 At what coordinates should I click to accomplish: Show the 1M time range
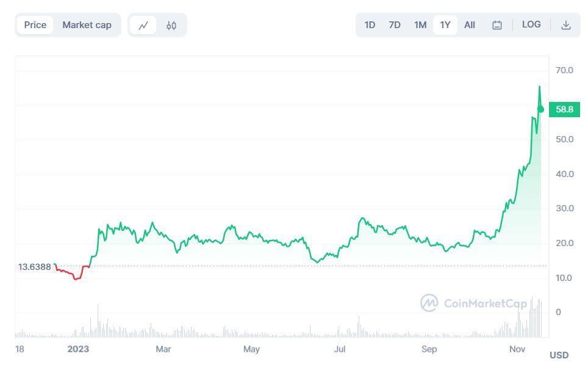point(420,25)
